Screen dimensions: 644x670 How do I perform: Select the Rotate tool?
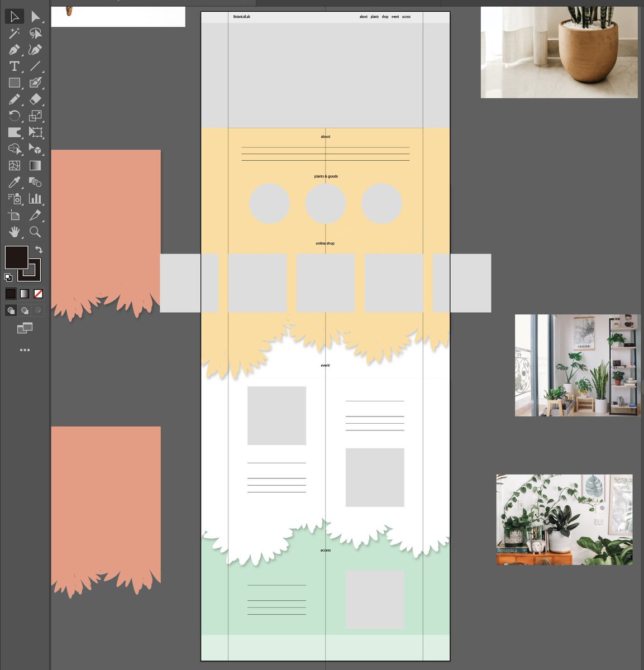point(15,116)
